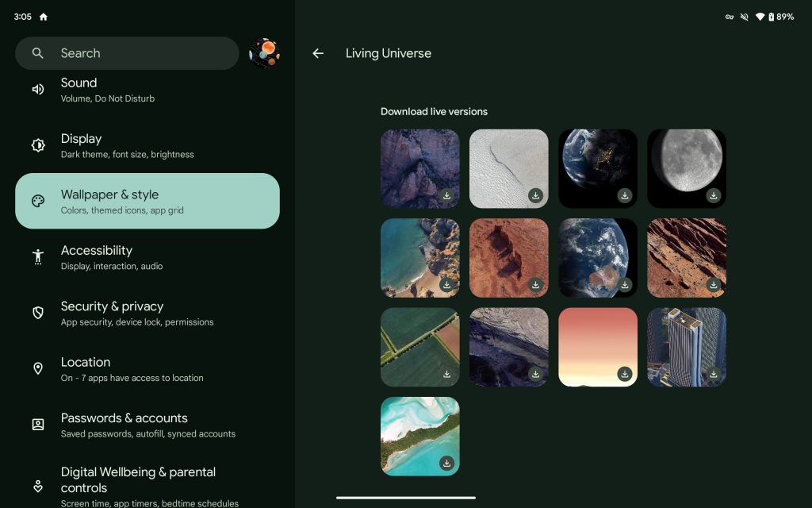Click the Display brightness icon

tap(38, 145)
